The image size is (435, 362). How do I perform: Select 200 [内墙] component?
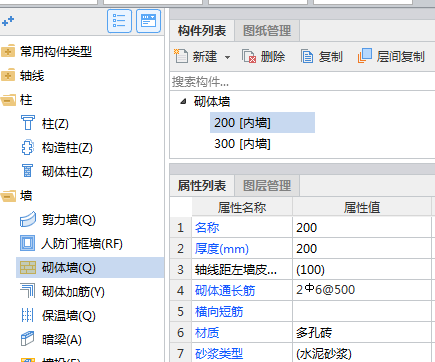[x=262, y=123]
